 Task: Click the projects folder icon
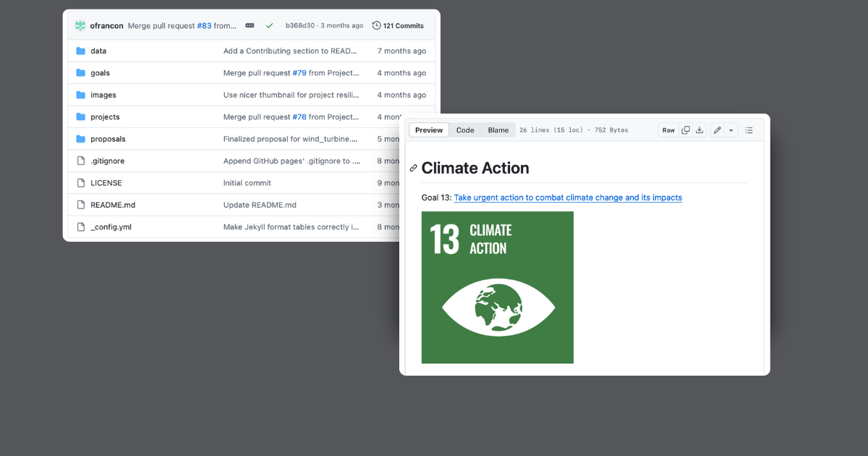pos(81,117)
